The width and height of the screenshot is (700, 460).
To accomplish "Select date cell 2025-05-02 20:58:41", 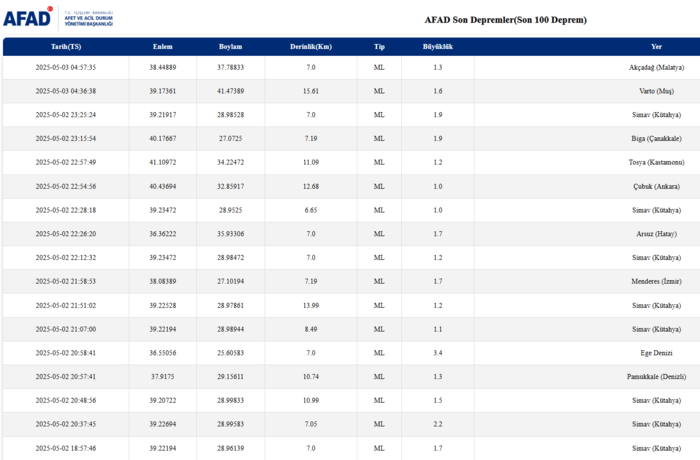I will (66, 353).
